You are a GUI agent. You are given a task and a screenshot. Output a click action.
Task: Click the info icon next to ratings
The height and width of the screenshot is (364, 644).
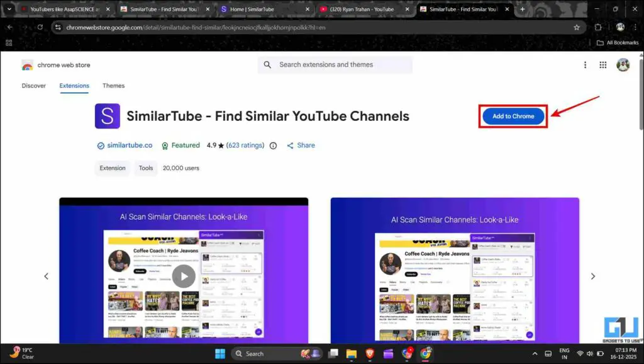tap(273, 145)
